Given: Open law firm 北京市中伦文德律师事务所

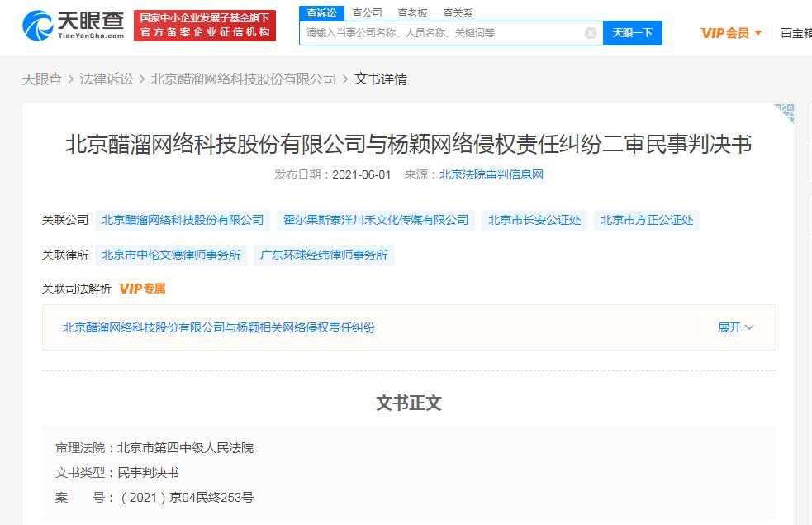Looking at the screenshot, I should (171, 255).
